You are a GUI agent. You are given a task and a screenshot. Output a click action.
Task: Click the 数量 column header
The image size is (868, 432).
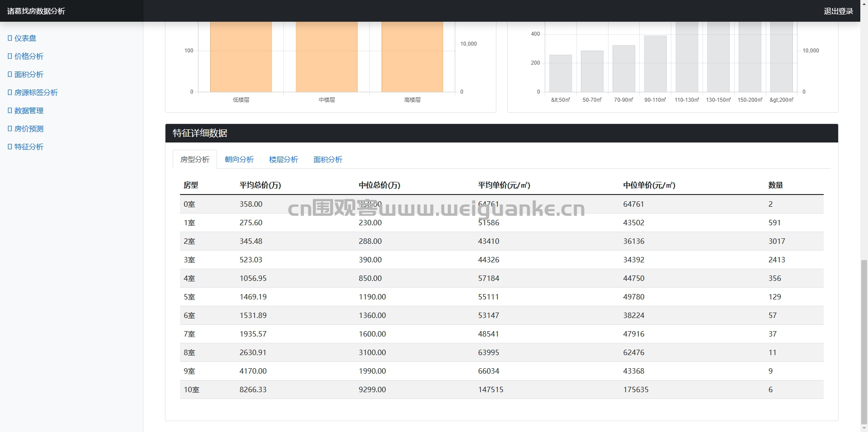[776, 185]
